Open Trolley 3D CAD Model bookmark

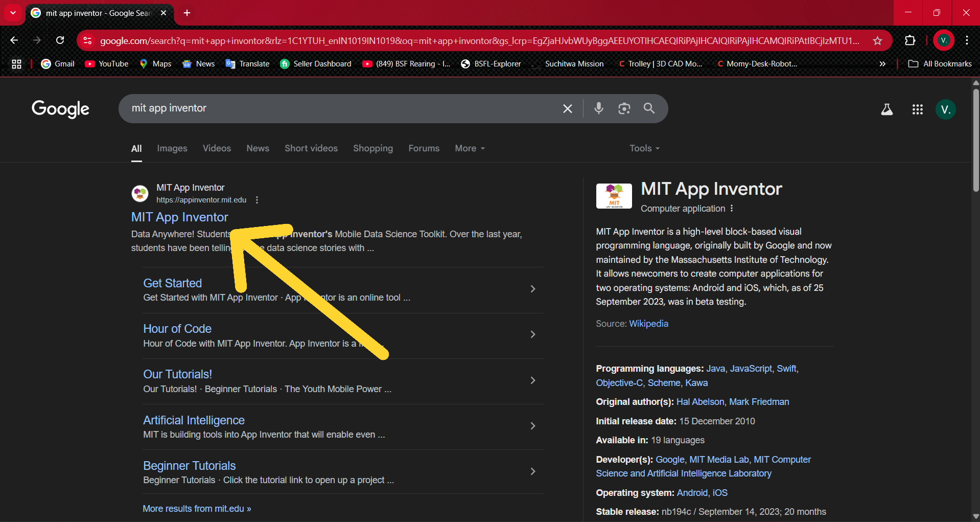(660, 64)
